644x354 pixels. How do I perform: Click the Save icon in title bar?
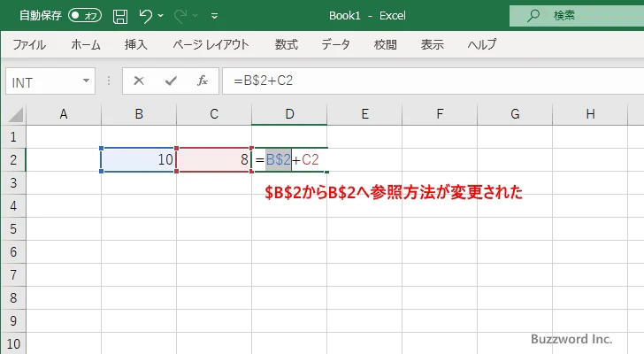(120, 16)
